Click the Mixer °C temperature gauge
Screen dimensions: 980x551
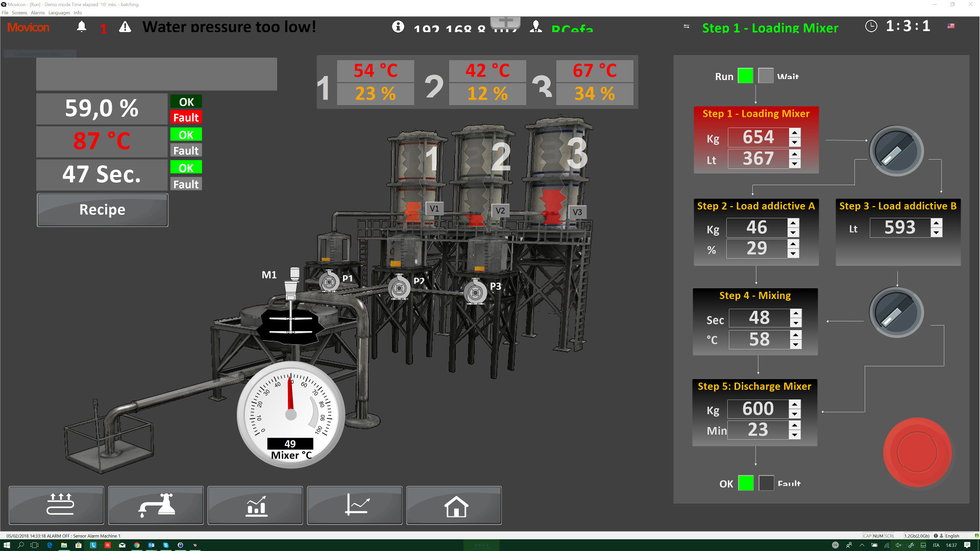(291, 414)
